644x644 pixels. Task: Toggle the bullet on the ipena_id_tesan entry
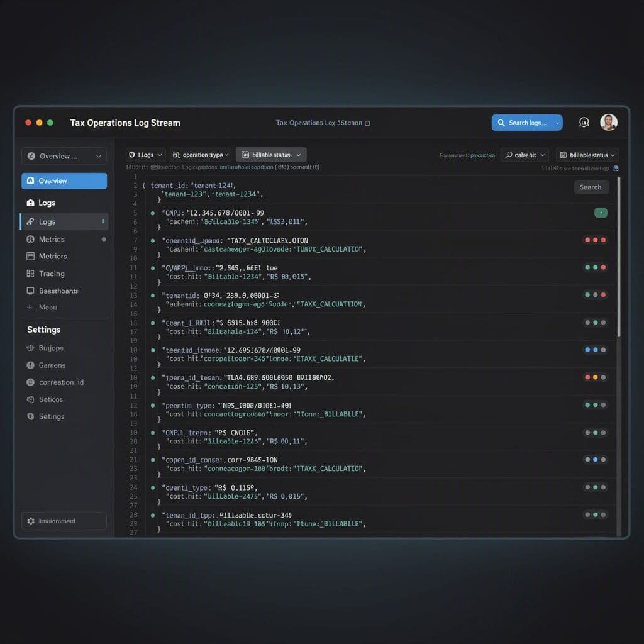[x=153, y=378]
